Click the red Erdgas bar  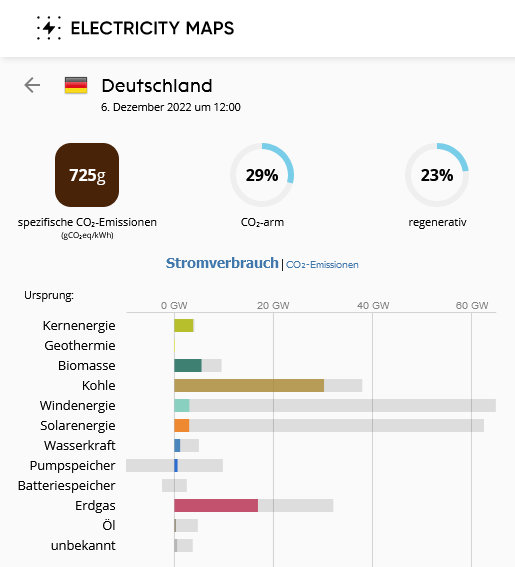coord(216,506)
